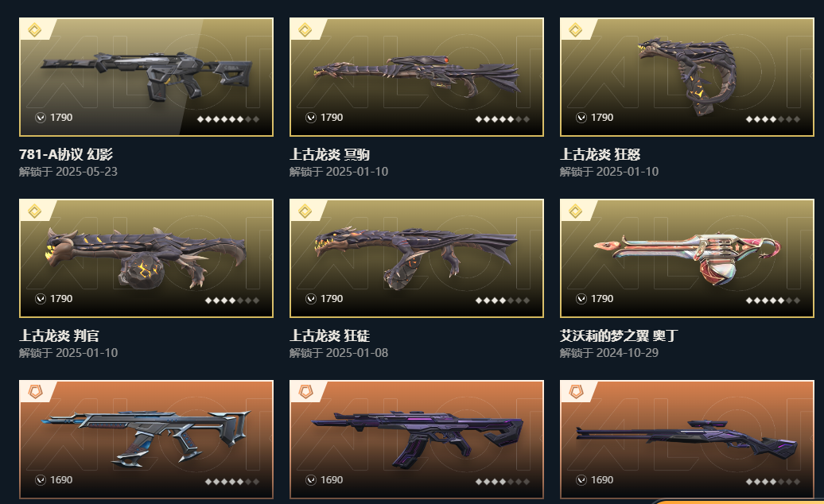Click the 上古龙炎 狂徒 skin title
Image resolution: width=824 pixels, height=504 pixels.
tap(329, 335)
